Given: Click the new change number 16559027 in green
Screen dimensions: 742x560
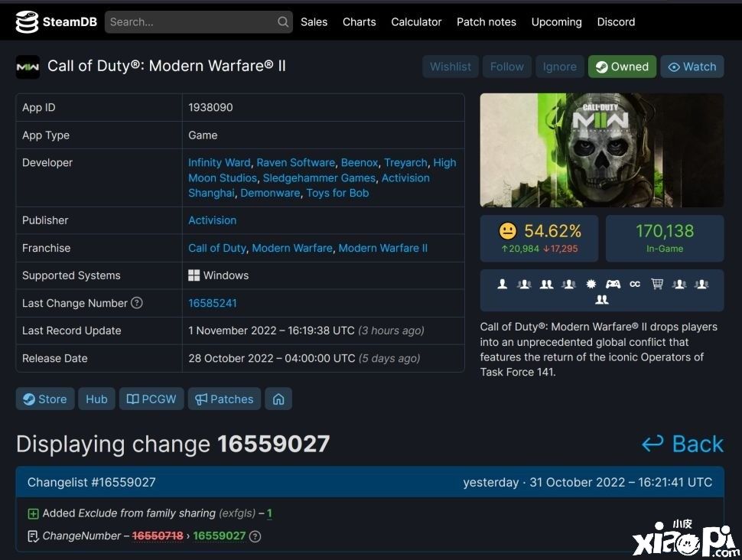Looking at the screenshot, I should pyautogui.click(x=219, y=536).
